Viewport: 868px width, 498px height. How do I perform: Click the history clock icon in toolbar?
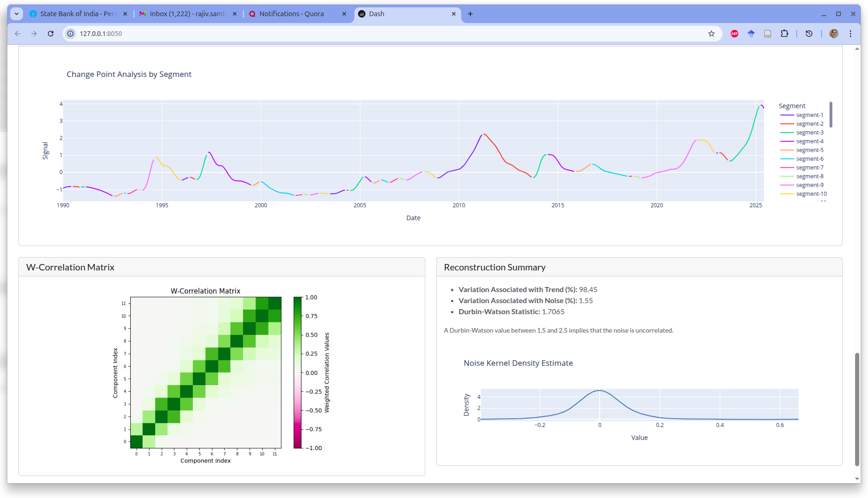pyautogui.click(x=809, y=34)
